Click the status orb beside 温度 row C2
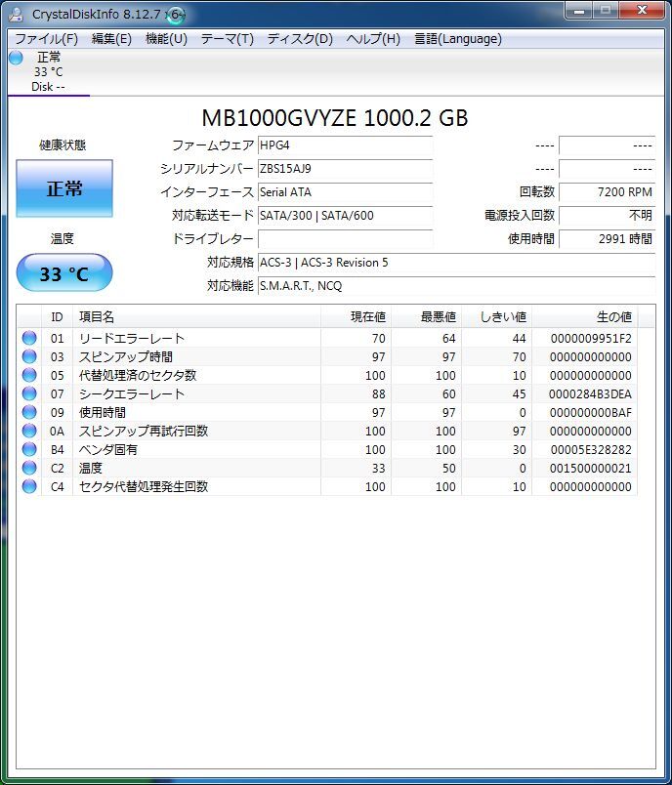Screen dimensions: 672x785 click(x=29, y=469)
